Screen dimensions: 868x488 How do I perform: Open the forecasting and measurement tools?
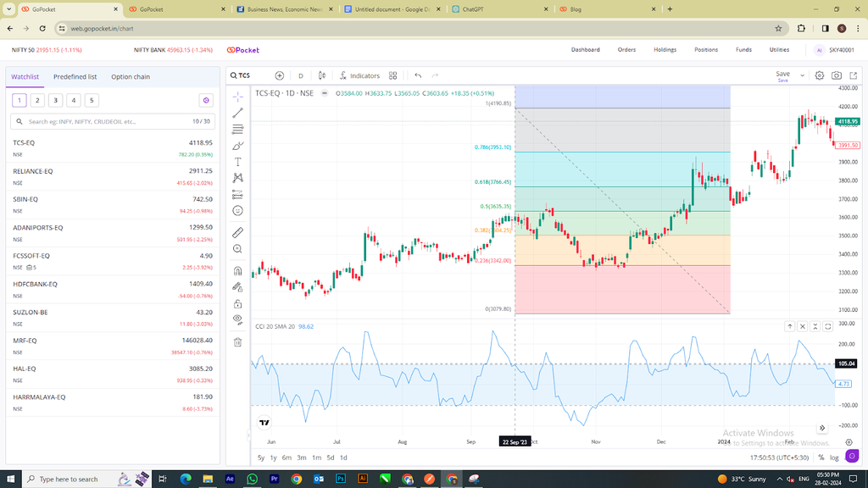237,195
